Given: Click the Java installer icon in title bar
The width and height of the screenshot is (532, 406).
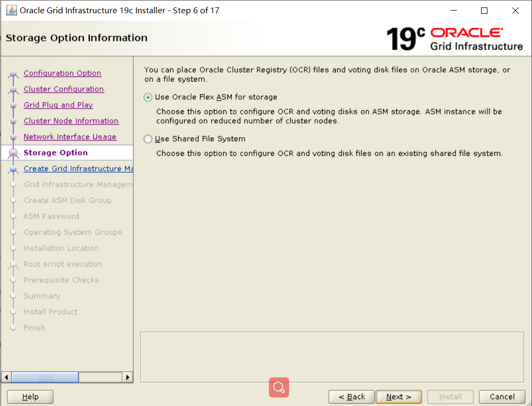Looking at the screenshot, I should coord(12,10).
